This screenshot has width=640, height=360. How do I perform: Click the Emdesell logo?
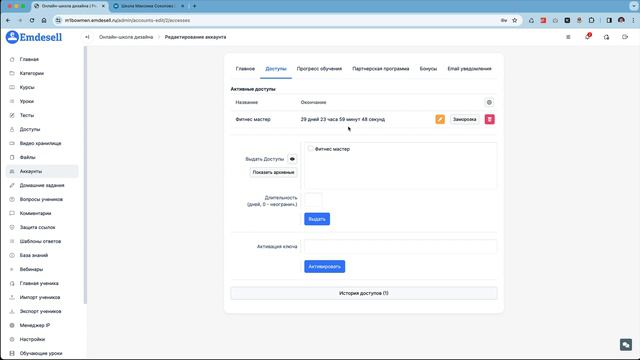click(x=34, y=37)
